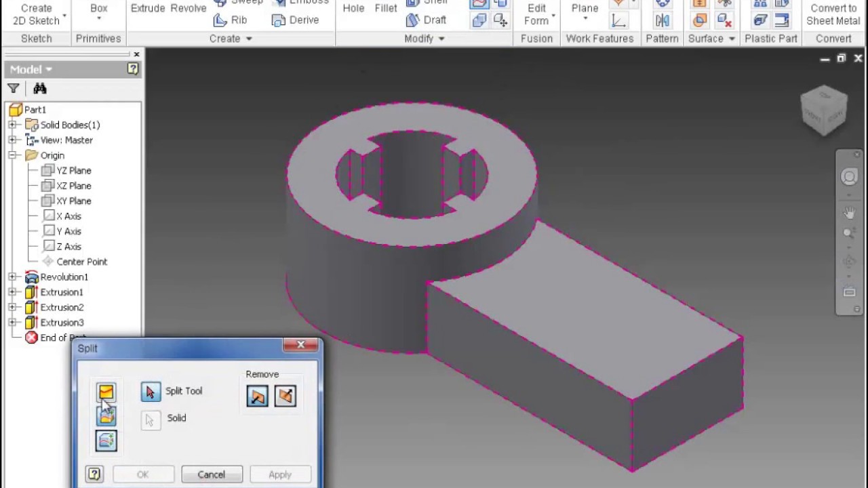Choose the Trim Solid method icon

pos(106,416)
